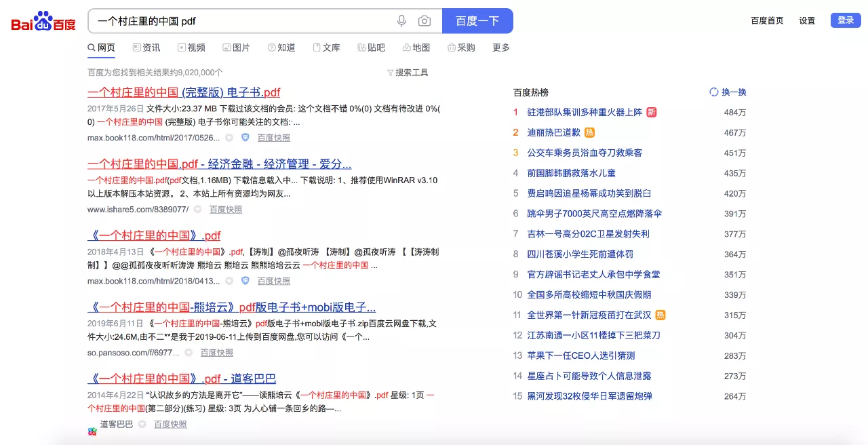Open result 《一个村庄里的中国》.pdf - 道客巴巴
The width and height of the screenshot is (868, 445).
(x=182, y=379)
